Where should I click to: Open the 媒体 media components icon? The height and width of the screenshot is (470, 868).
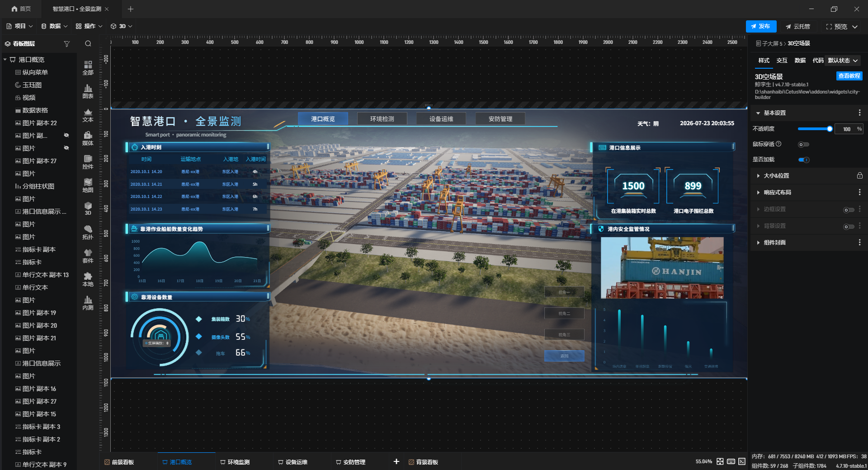pyautogui.click(x=88, y=138)
